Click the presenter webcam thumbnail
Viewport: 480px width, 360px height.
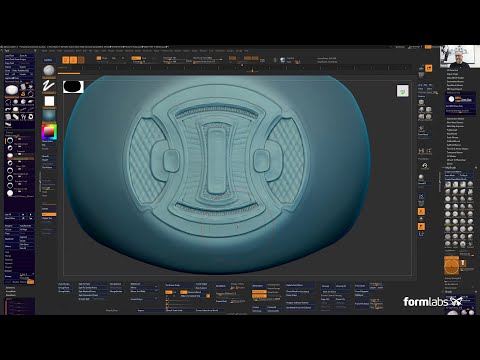coord(459,56)
